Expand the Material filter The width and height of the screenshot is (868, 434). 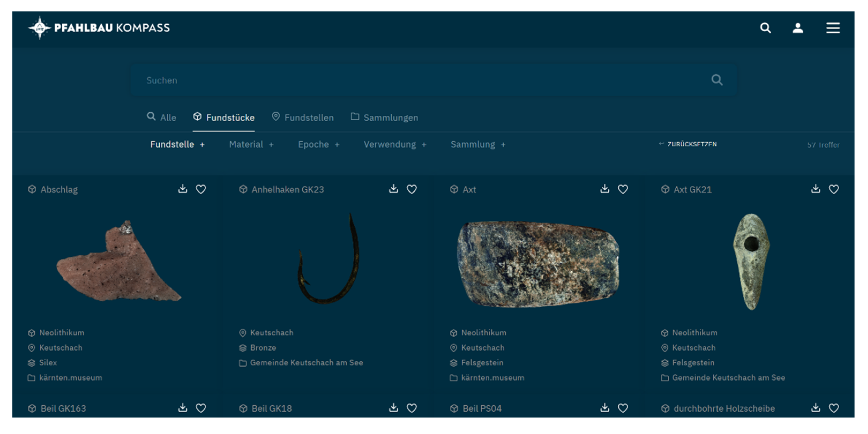251,145
